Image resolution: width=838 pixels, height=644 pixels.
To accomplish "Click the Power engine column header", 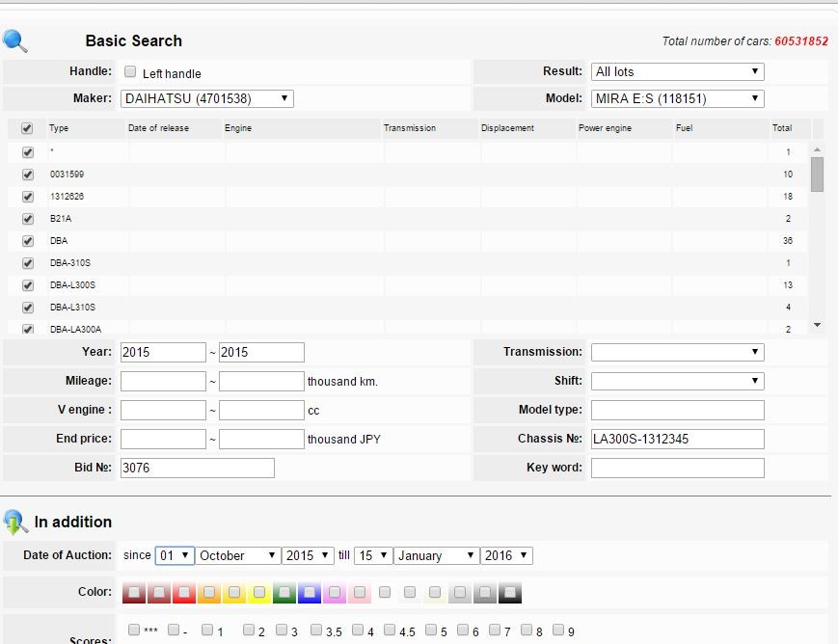I will [x=605, y=128].
